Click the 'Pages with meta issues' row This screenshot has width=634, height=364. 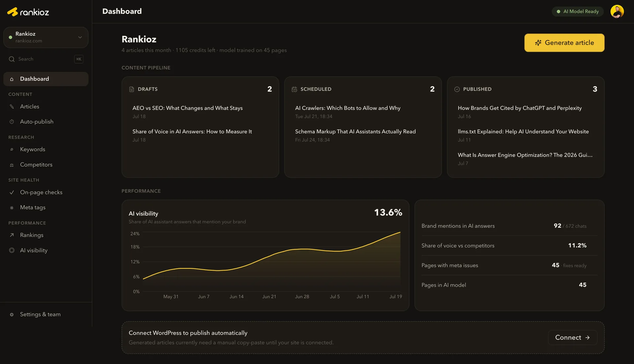click(509, 266)
